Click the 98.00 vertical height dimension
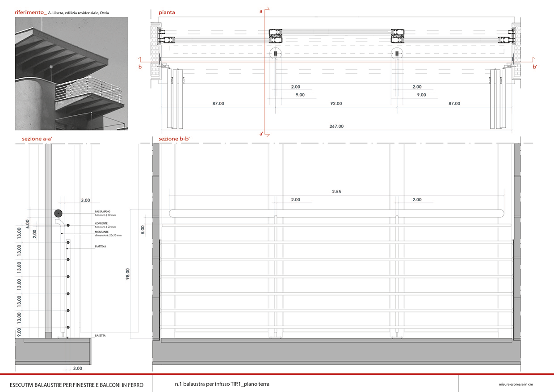This screenshot has width=554, height=392. (x=128, y=274)
